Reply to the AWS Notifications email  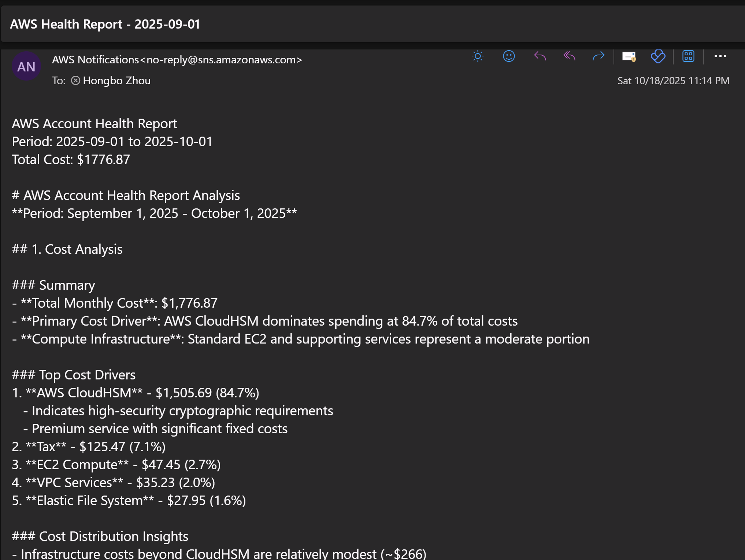[540, 56]
